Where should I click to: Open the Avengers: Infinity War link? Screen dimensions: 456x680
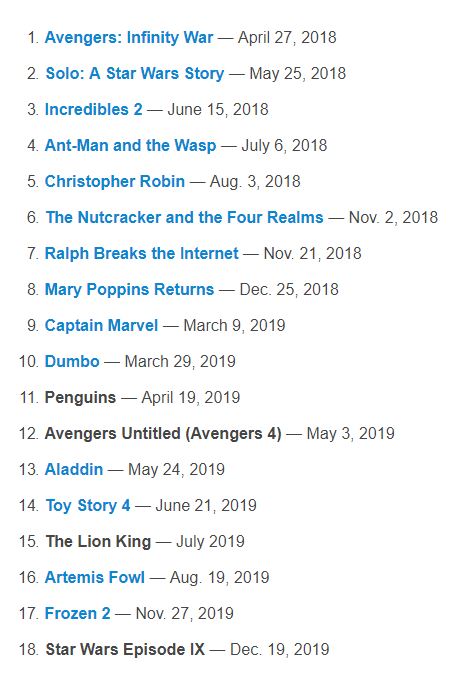click(129, 38)
